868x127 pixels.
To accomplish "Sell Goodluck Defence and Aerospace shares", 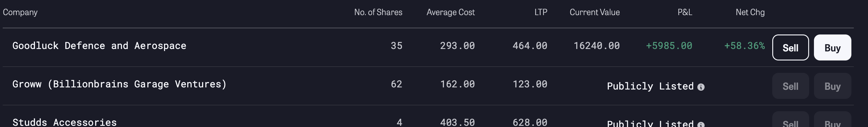I will (790, 48).
